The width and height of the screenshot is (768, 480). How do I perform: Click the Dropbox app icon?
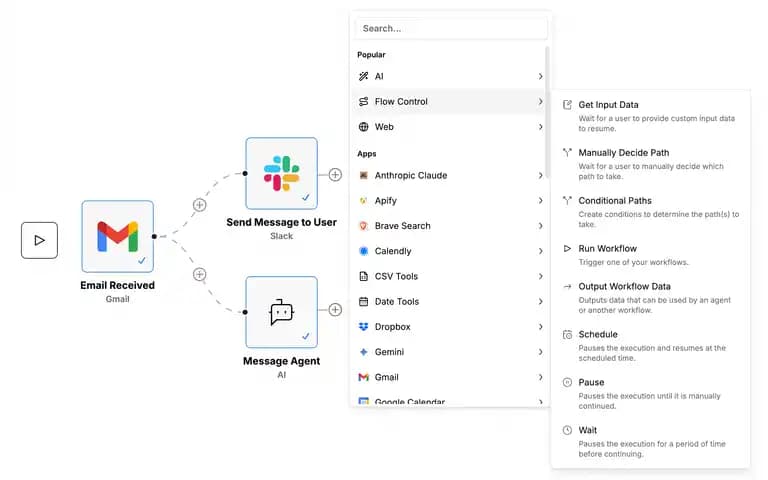pyautogui.click(x=363, y=327)
